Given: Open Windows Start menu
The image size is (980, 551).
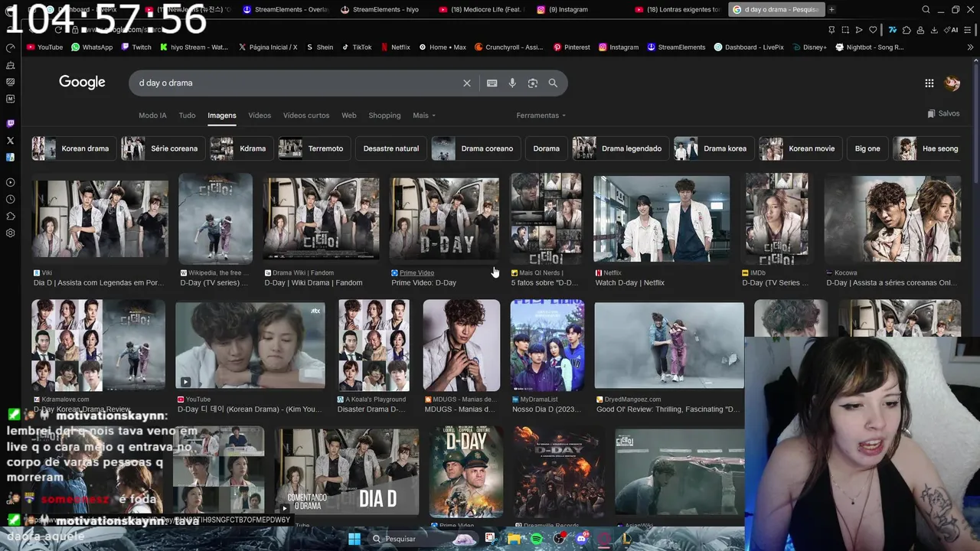Looking at the screenshot, I should click(354, 539).
